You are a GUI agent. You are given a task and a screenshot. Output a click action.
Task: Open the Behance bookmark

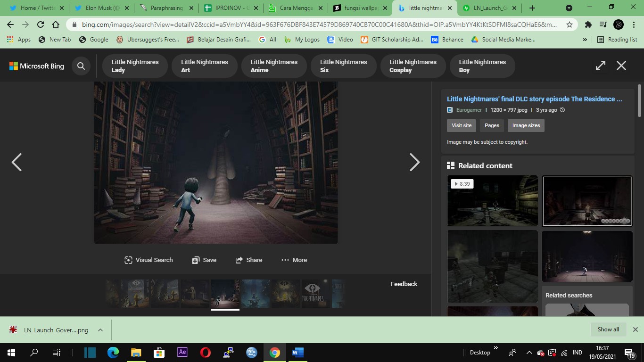(x=447, y=40)
